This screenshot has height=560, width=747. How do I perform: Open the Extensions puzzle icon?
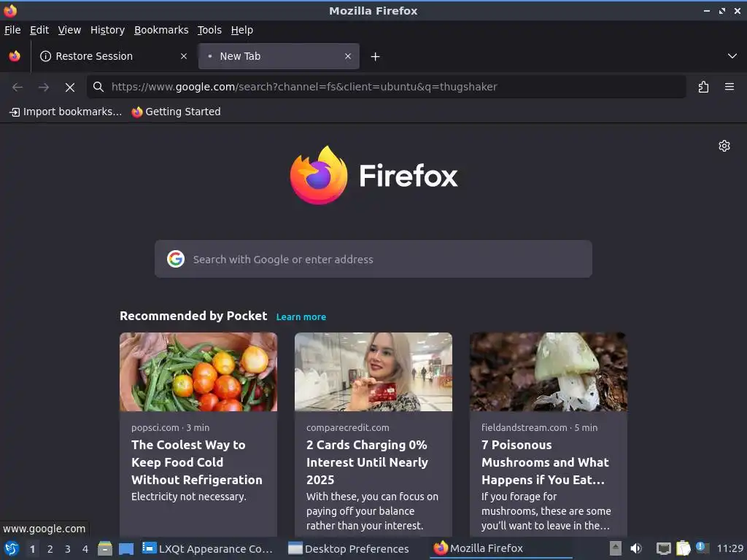(703, 87)
